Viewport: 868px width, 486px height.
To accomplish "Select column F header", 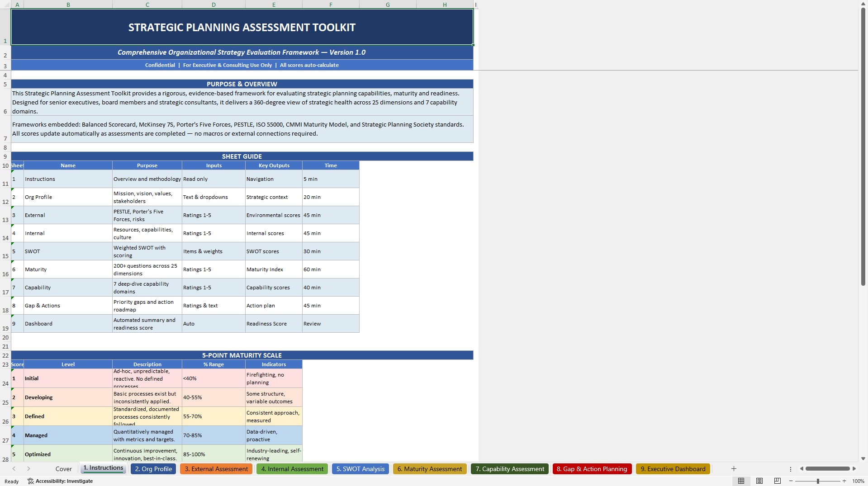I will (x=331, y=5).
